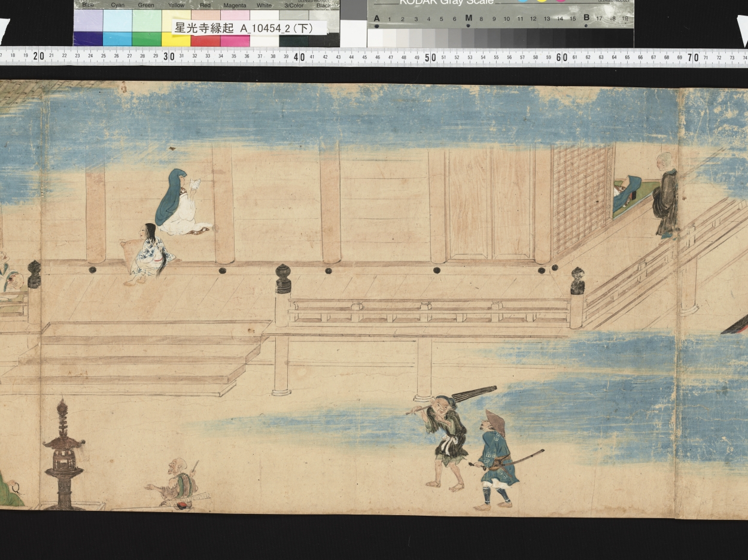Click the letter A on gray scale
Image resolution: width=748 pixels, height=560 pixels.
click(x=376, y=19)
